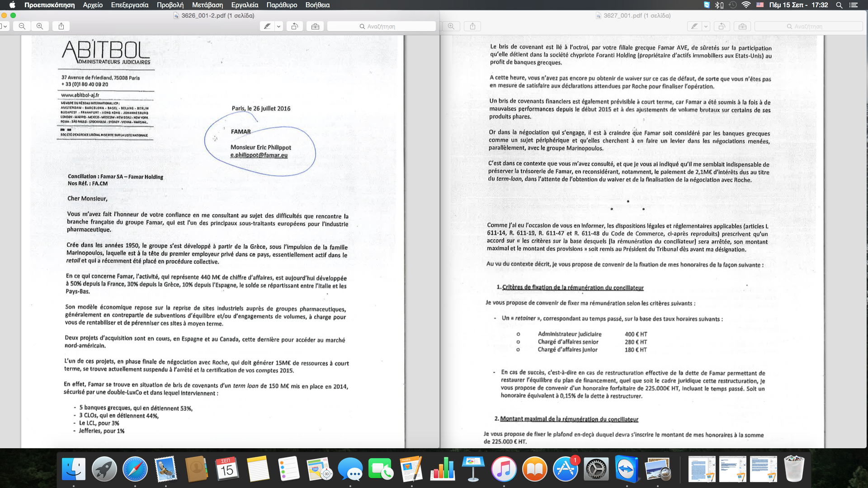The image size is (868, 488).
Task: Open Maps from the Dock
Action: pos(319,469)
